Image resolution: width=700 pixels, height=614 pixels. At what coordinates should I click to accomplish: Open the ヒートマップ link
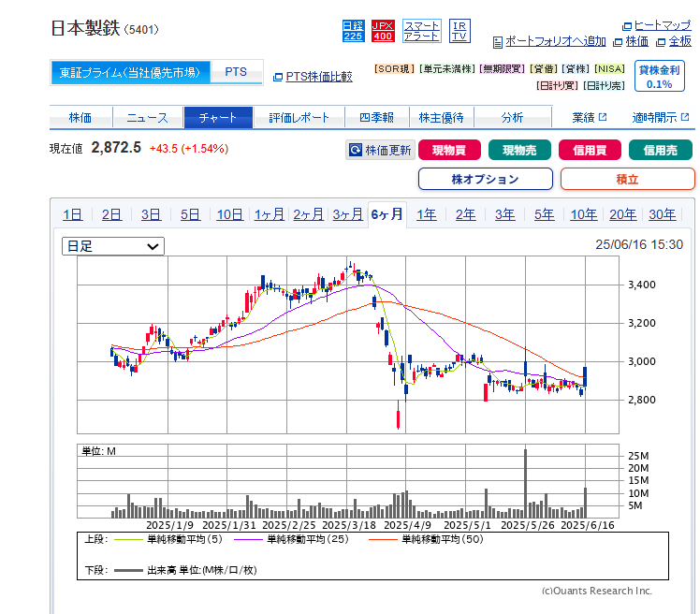click(663, 25)
